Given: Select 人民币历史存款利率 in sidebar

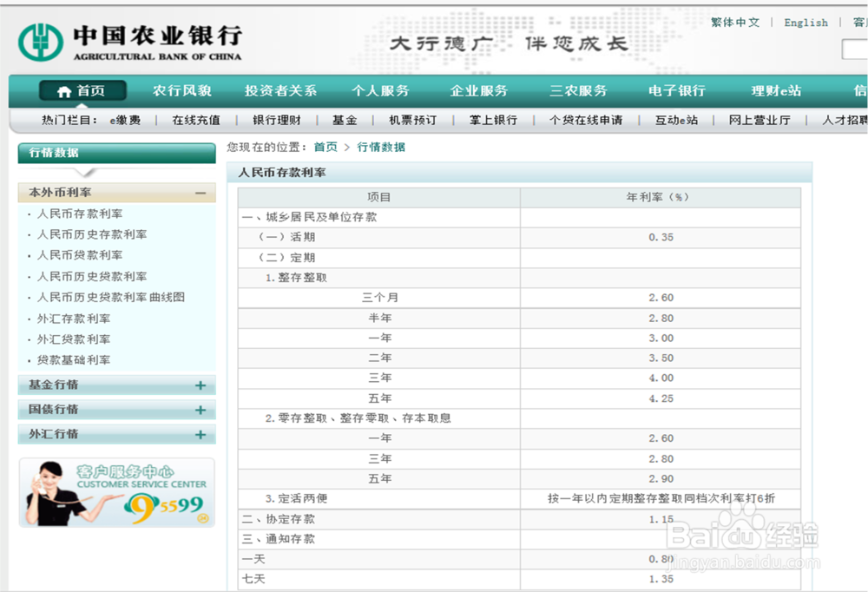Looking at the screenshot, I should coord(92,235).
